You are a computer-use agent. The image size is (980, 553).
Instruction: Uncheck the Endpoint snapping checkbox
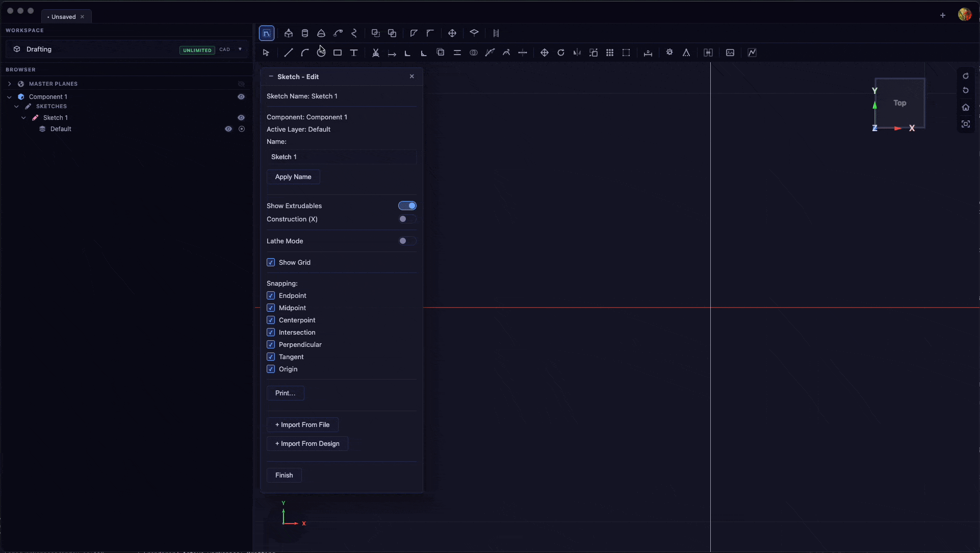click(x=271, y=295)
